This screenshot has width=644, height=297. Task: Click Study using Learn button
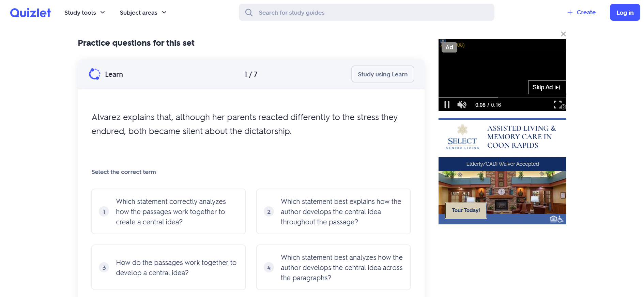(382, 74)
